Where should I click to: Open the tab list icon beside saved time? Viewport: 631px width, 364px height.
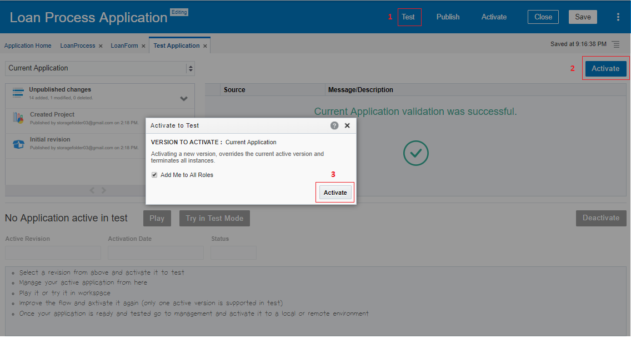615,44
